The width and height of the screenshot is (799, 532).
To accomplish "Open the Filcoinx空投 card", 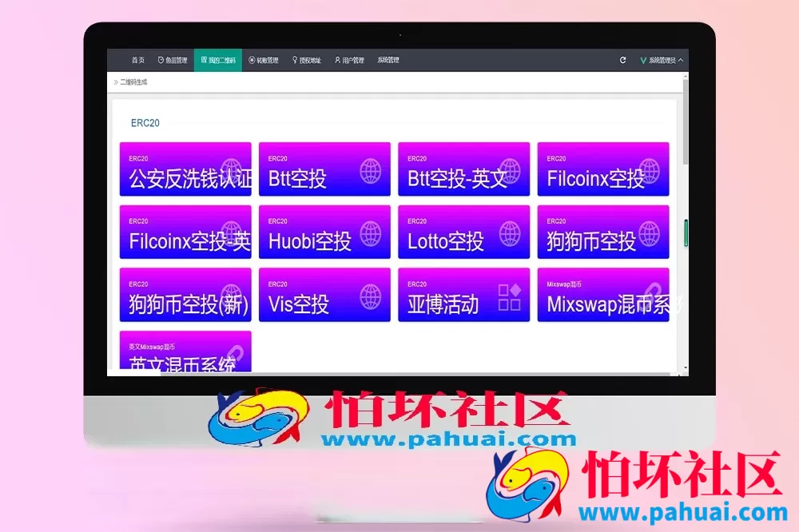I will pyautogui.click(x=603, y=169).
